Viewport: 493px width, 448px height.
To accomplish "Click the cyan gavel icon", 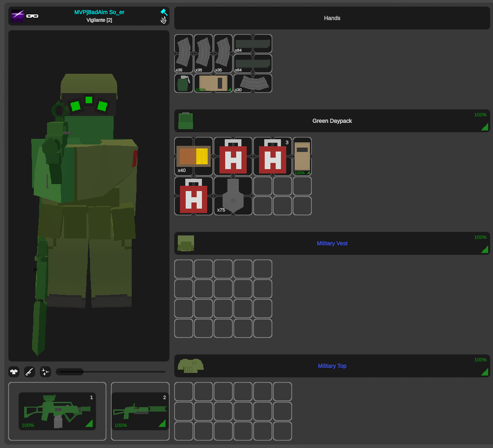I will [163, 12].
